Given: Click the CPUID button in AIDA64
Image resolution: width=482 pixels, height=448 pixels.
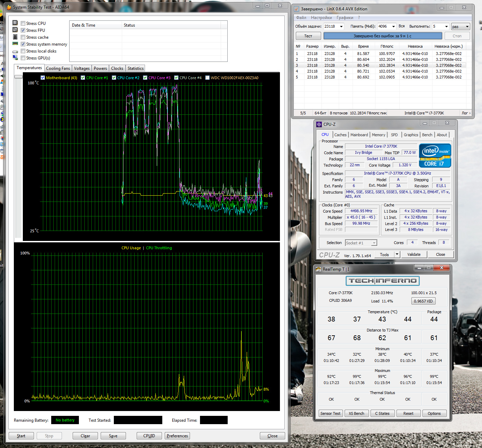Looking at the screenshot, I should [x=149, y=436].
